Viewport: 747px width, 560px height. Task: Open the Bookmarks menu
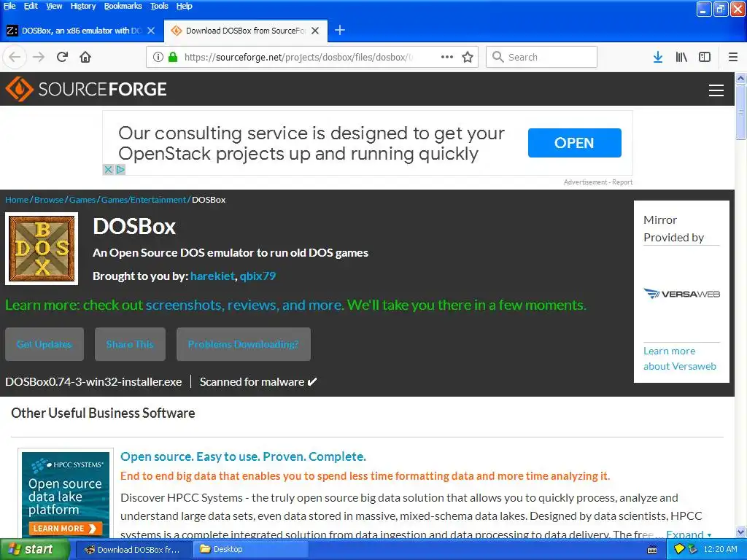(x=123, y=6)
